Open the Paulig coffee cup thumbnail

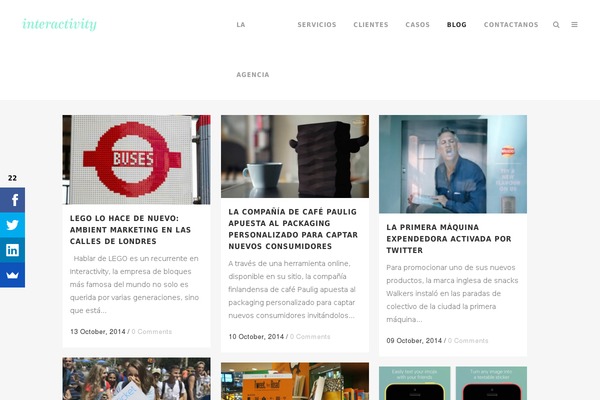(x=295, y=157)
